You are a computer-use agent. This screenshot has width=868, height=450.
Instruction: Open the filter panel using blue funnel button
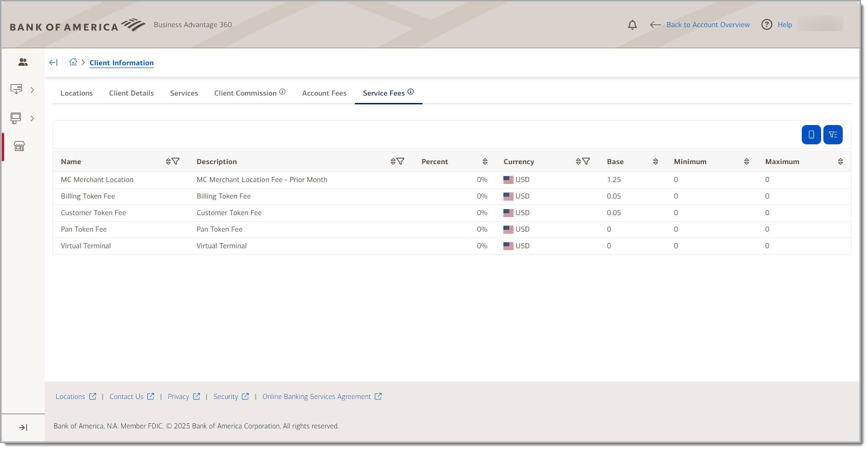click(833, 134)
